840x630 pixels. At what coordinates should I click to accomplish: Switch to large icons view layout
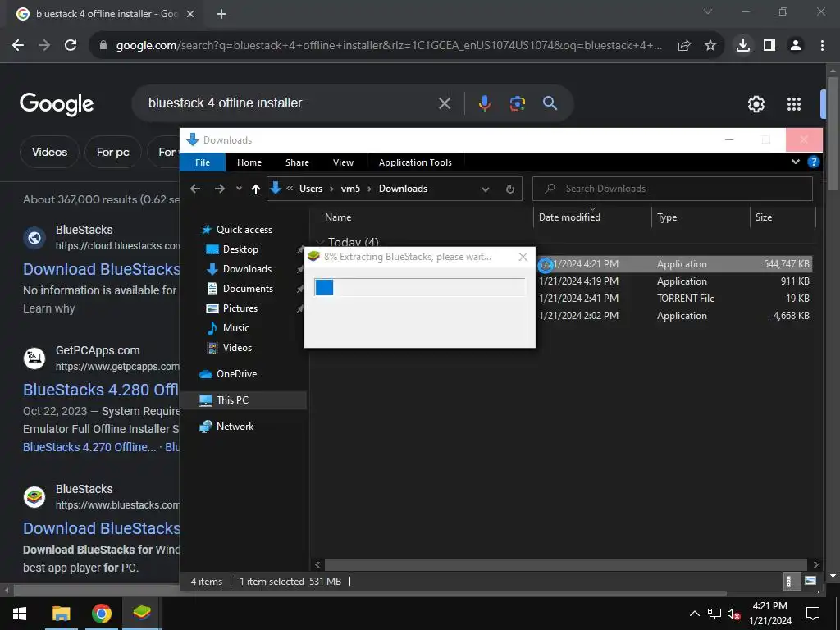pos(810,582)
